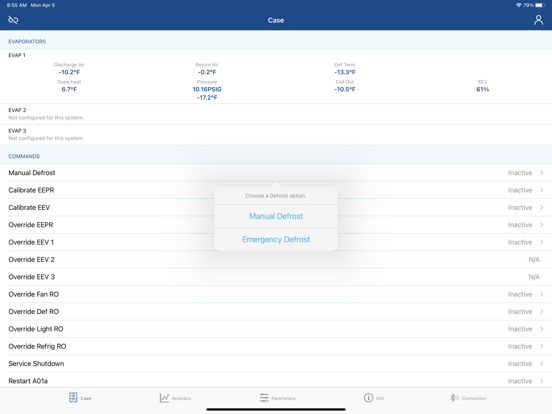
Task: Expand the Override EEPR row chevron
Action: (541, 225)
